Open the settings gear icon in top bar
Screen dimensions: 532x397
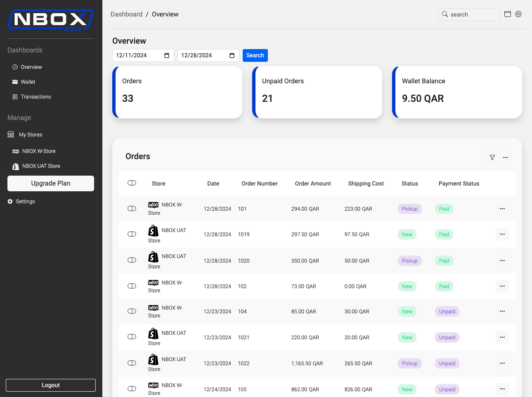(518, 14)
